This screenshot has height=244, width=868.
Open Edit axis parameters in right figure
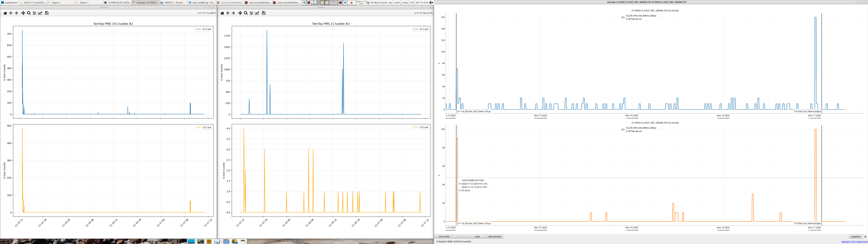[x=257, y=13]
